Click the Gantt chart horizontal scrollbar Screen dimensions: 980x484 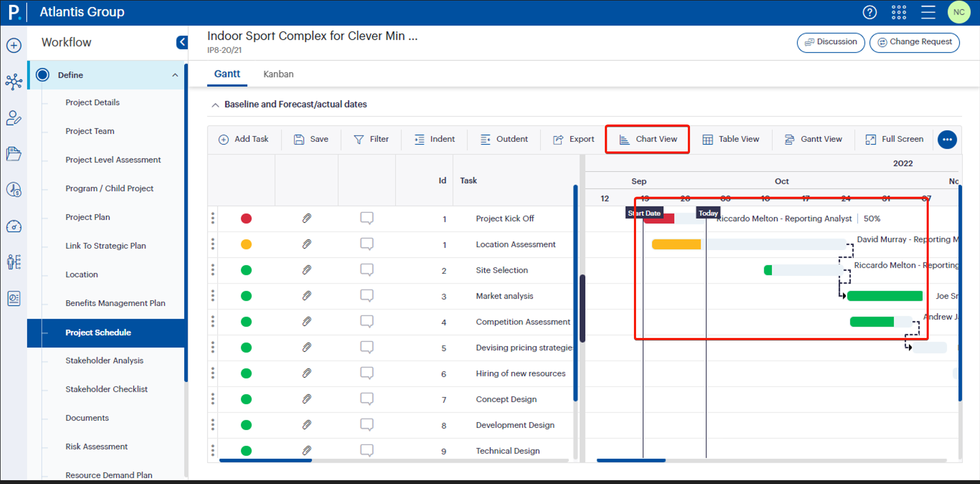click(x=631, y=460)
